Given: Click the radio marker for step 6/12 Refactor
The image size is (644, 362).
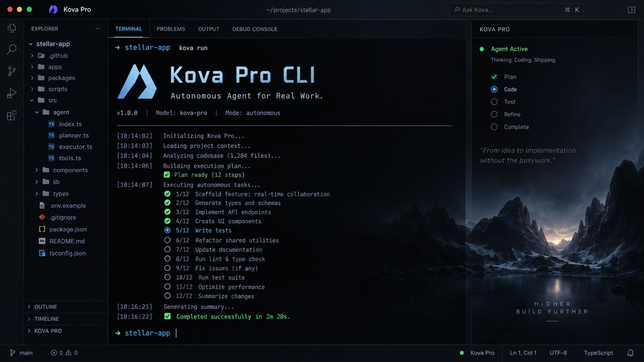Looking at the screenshot, I should coord(167,240).
